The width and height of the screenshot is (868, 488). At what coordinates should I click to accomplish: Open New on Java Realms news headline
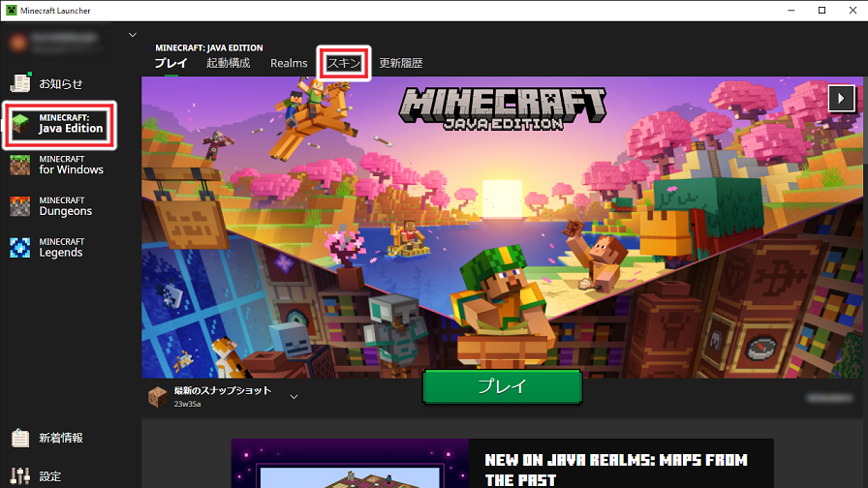pyautogui.click(x=616, y=470)
